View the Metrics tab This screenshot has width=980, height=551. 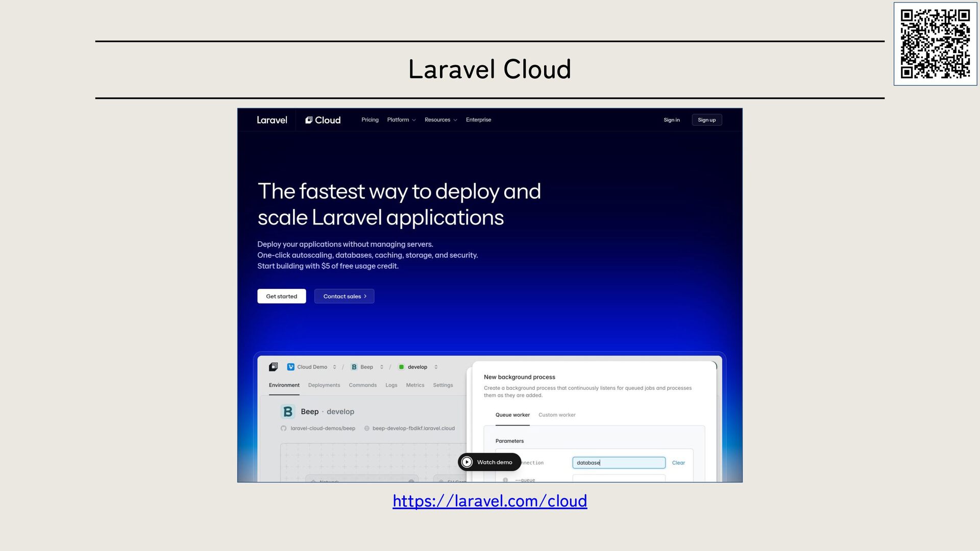point(415,385)
